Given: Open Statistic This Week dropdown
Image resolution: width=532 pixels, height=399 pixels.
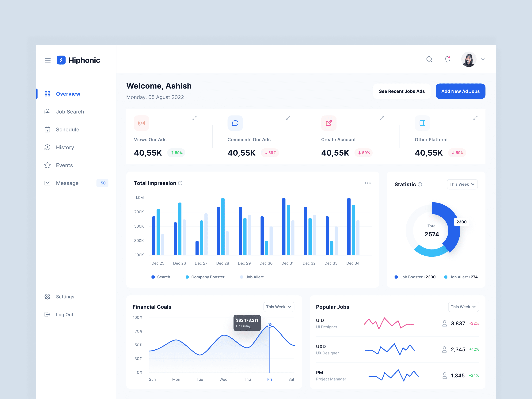Looking at the screenshot, I should (462, 184).
